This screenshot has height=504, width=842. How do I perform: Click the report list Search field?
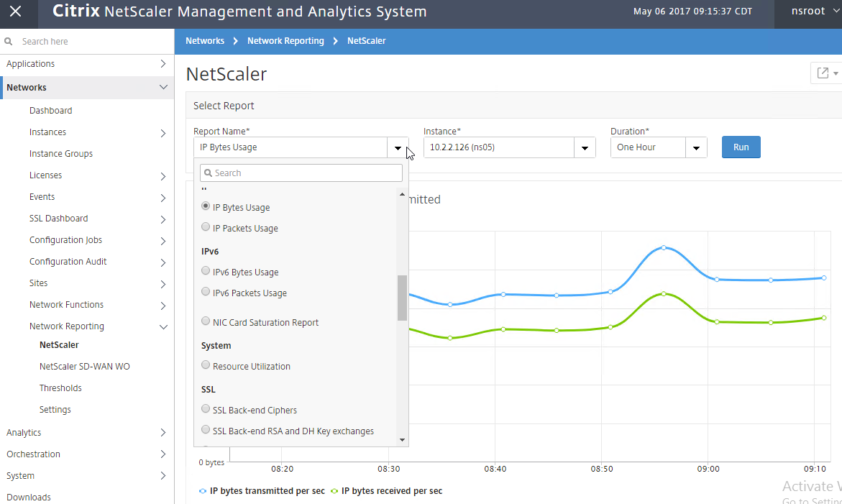pos(301,173)
